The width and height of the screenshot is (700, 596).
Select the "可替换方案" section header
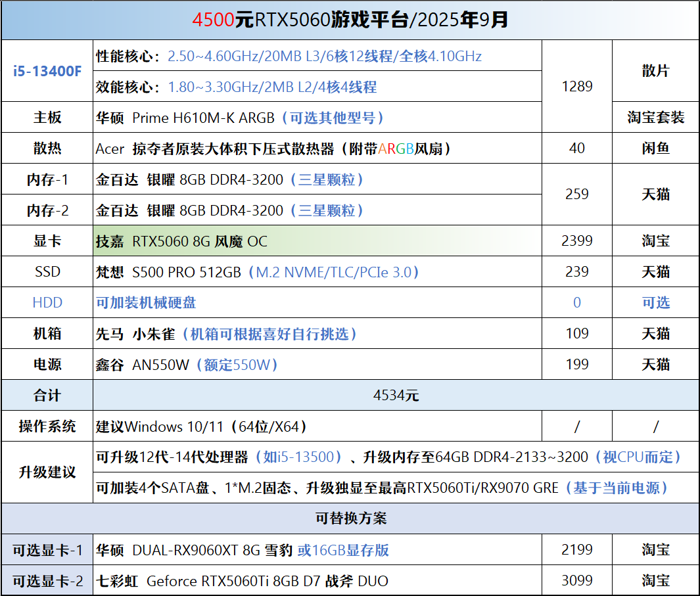point(350,518)
